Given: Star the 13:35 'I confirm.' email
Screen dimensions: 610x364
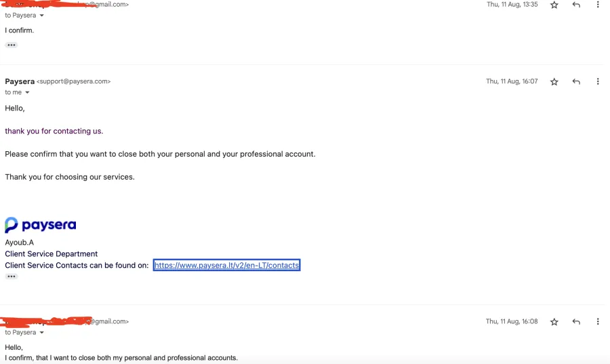Looking at the screenshot, I should pos(554,5).
